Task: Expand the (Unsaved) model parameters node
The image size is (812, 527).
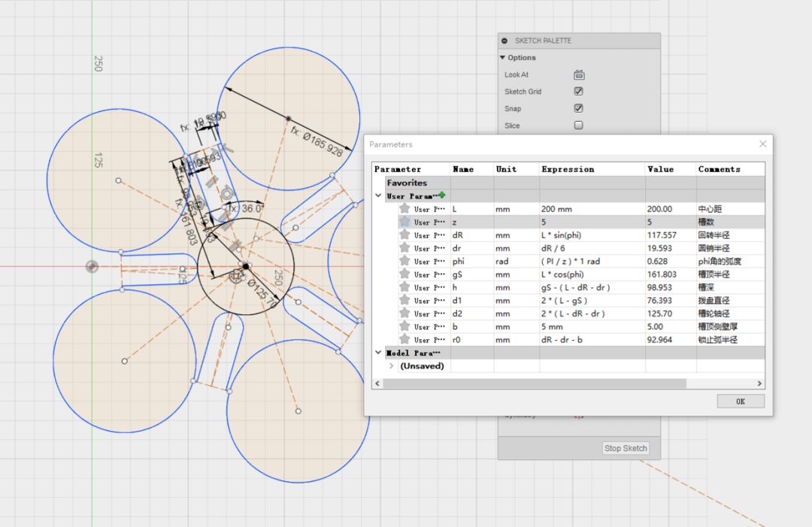Action: [392, 365]
